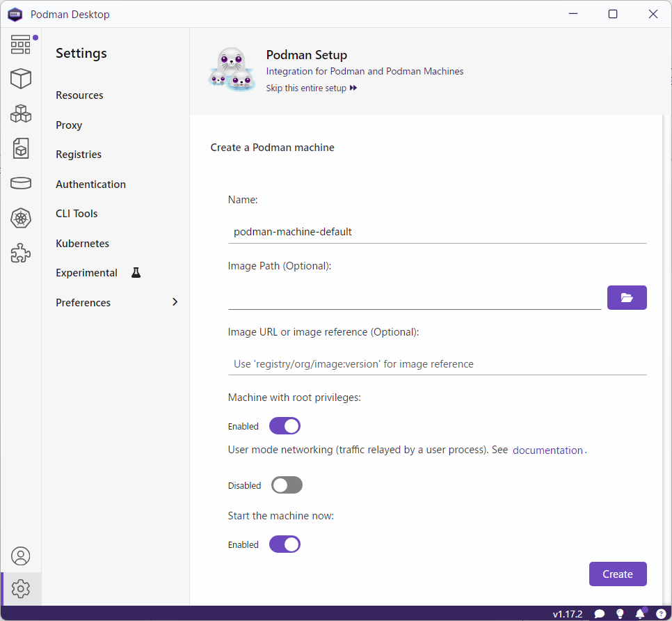This screenshot has height=621, width=672.
Task: Open the Kubernetes helm icon in sidebar
Action: coord(21,219)
